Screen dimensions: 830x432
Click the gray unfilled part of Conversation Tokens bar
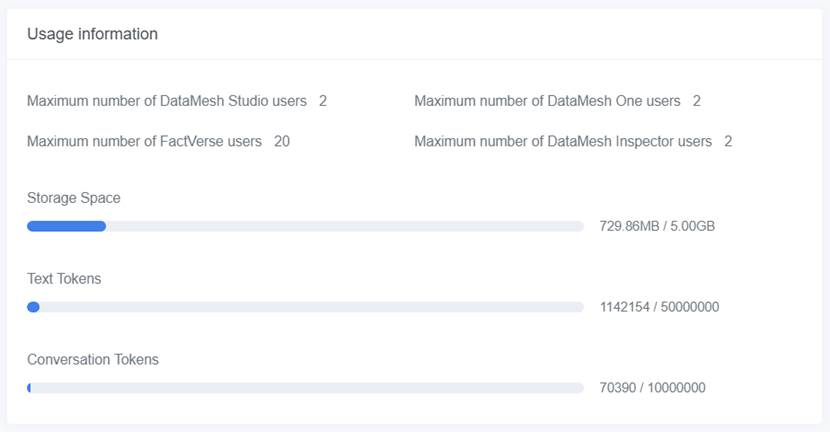click(310, 387)
